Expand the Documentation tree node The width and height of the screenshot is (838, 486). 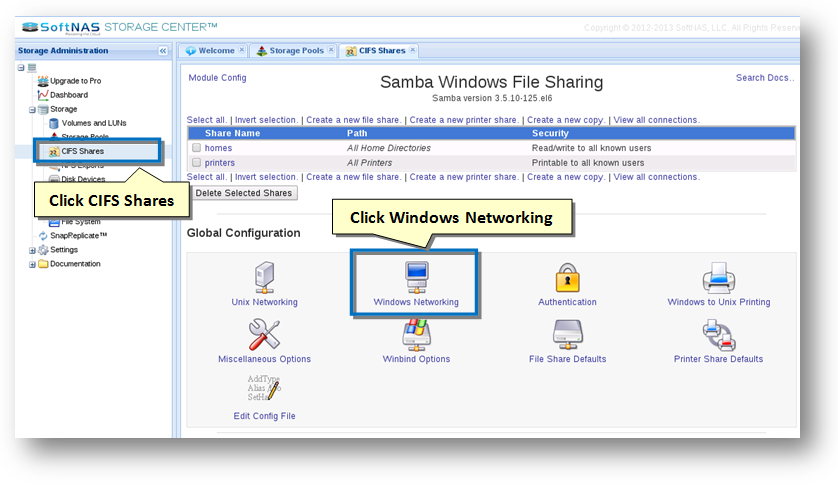point(32,264)
